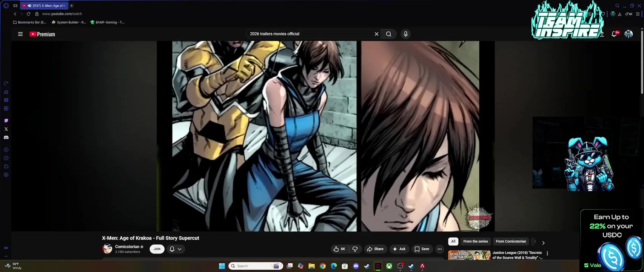The height and width of the screenshot is (272, 644).
Task: Open the Bookmarks Bar folder
Action: tap(30, 22)
